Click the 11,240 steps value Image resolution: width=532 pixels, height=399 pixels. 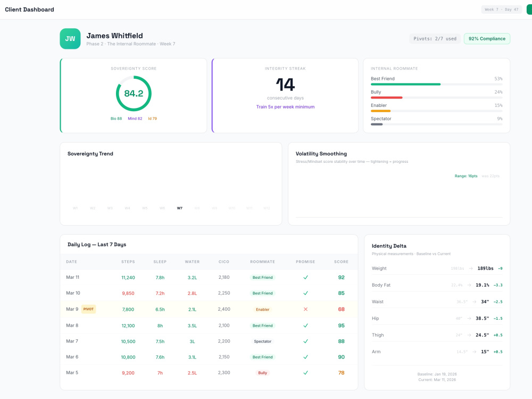128,278
